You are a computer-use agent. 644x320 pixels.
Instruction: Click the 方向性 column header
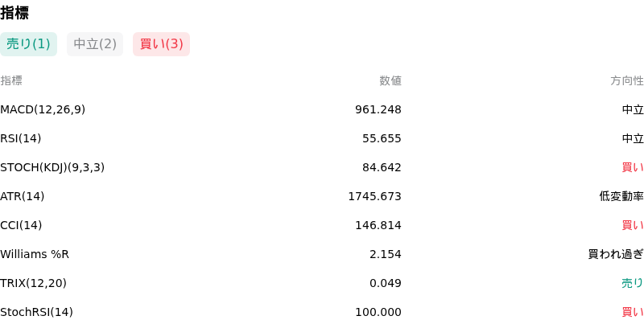627,81
